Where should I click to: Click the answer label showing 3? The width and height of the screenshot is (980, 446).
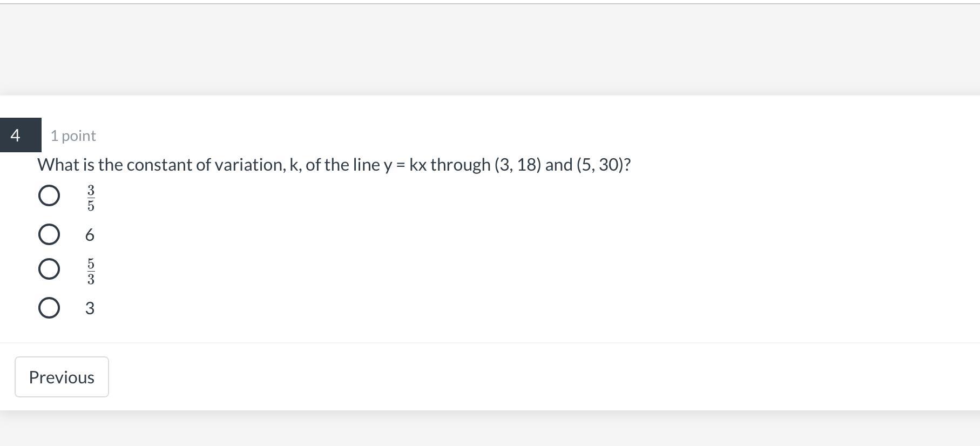tap(90, 308)
